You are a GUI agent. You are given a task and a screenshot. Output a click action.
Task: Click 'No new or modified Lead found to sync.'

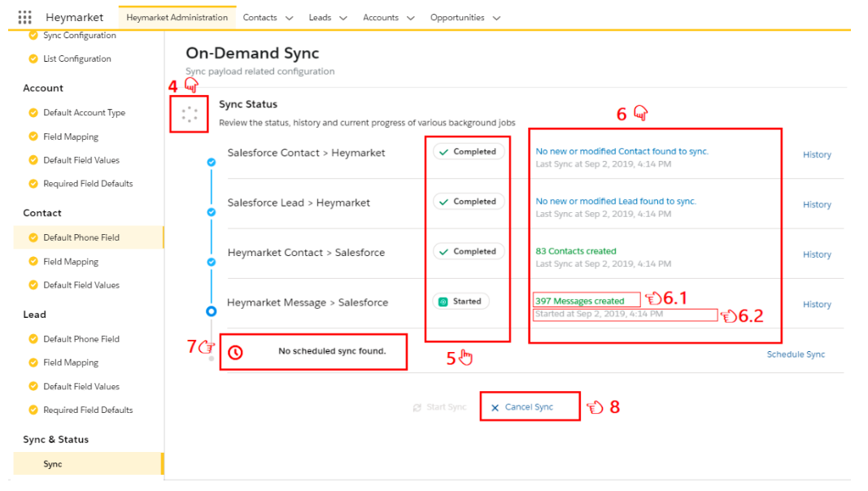coord(616,202)
